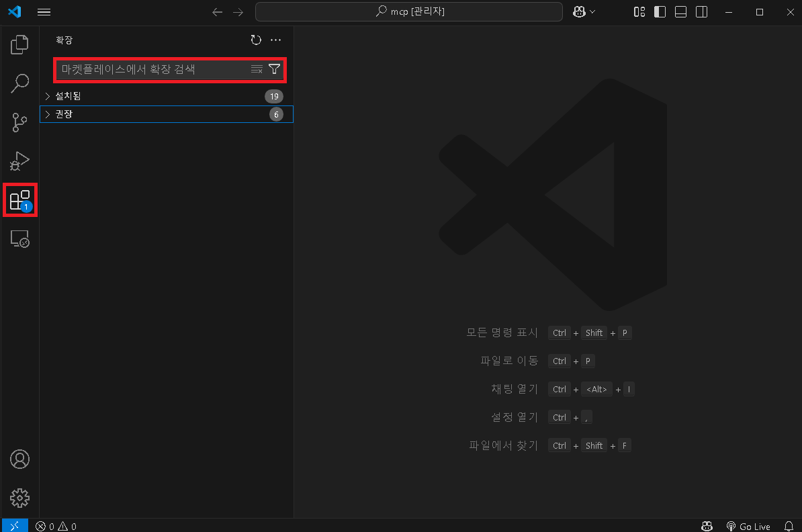Open the extension filter funnel menu
Screen dimensions: 802x532
pyautogui.click(x=275, y=69)
